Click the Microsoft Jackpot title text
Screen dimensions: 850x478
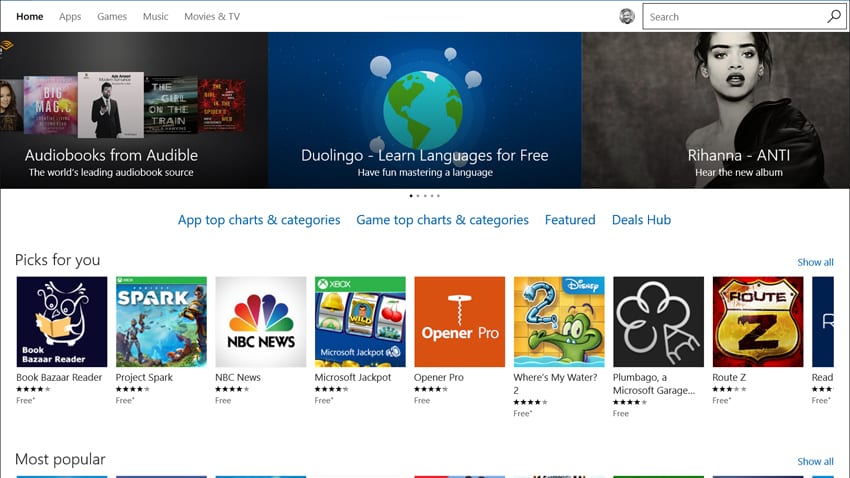[353, 377]
